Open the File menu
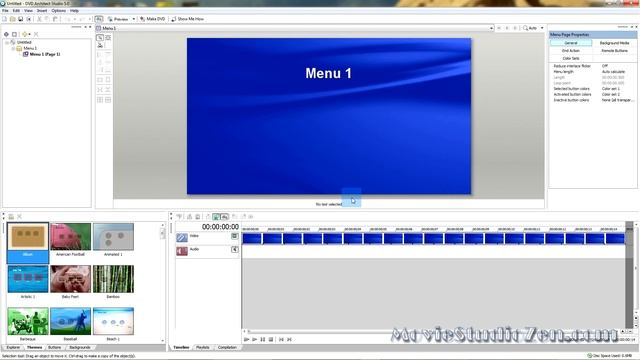 click(5, 11)
